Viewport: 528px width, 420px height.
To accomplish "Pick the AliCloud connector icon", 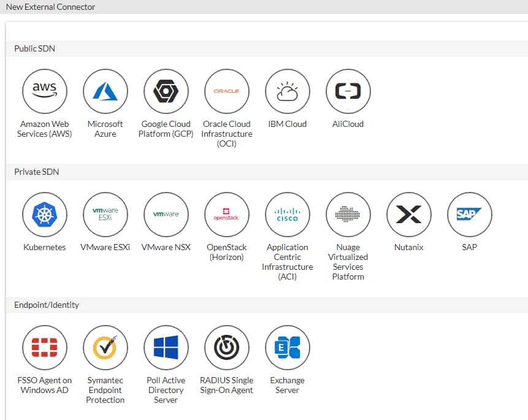I will tap(348, 91).
